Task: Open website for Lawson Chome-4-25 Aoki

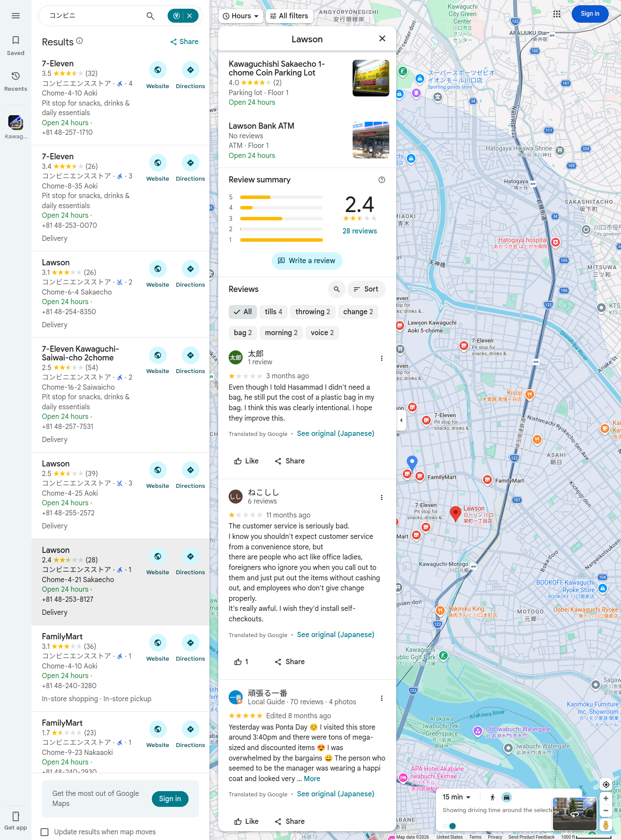Action: (158, 476)
